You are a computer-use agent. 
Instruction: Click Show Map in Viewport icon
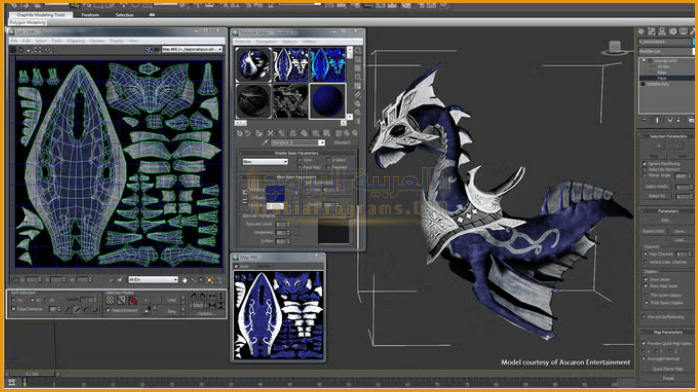(x=326, y=133)
